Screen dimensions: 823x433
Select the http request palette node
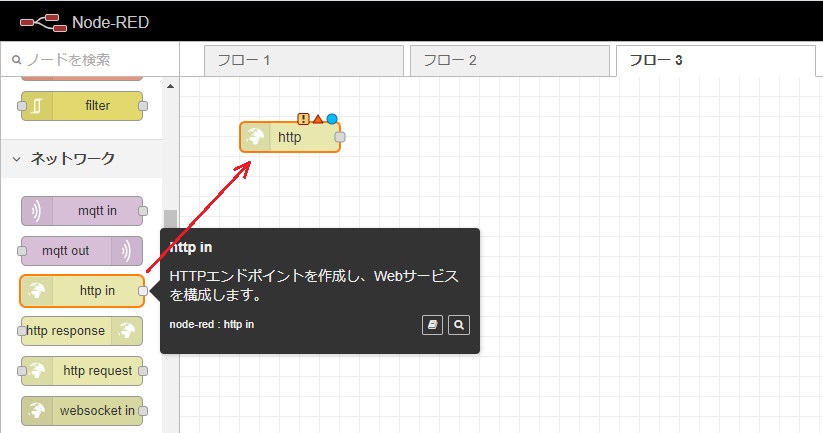tap(82, 370)
